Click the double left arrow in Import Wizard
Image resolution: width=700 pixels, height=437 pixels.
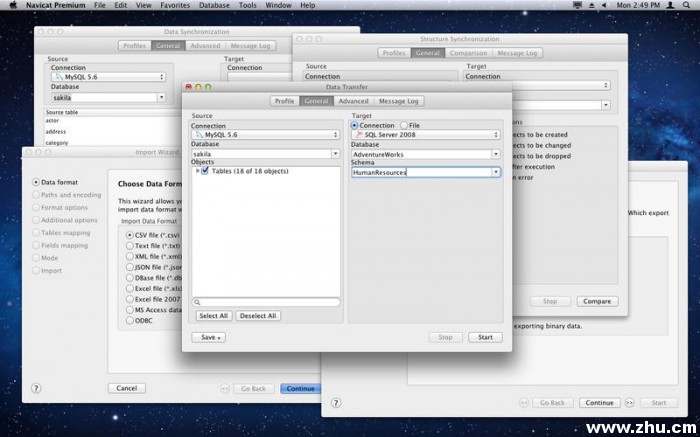[222, 388]
